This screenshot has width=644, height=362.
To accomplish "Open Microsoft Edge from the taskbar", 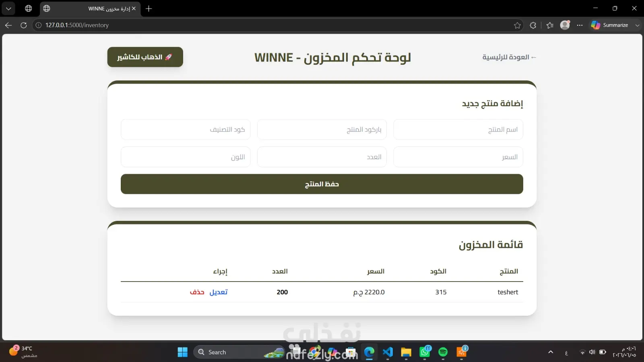I will click(369, 352).
